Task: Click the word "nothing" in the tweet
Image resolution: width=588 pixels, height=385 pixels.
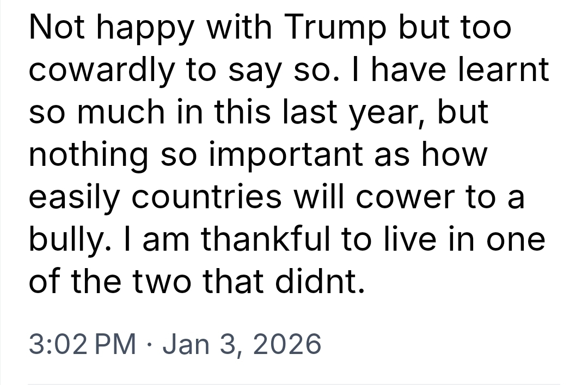Action: pos(88,156)
